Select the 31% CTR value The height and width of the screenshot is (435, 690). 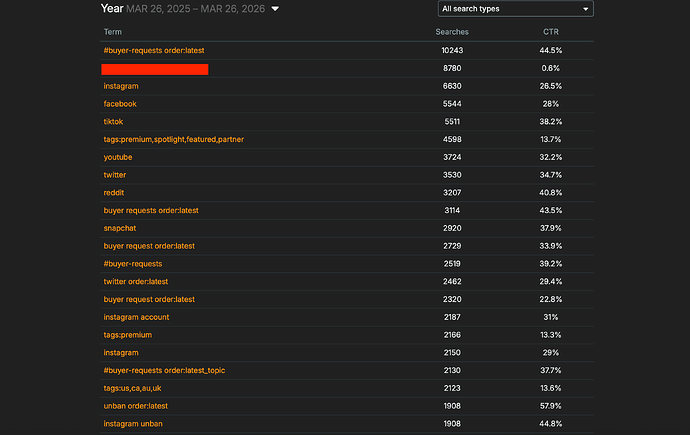point(551,317)
